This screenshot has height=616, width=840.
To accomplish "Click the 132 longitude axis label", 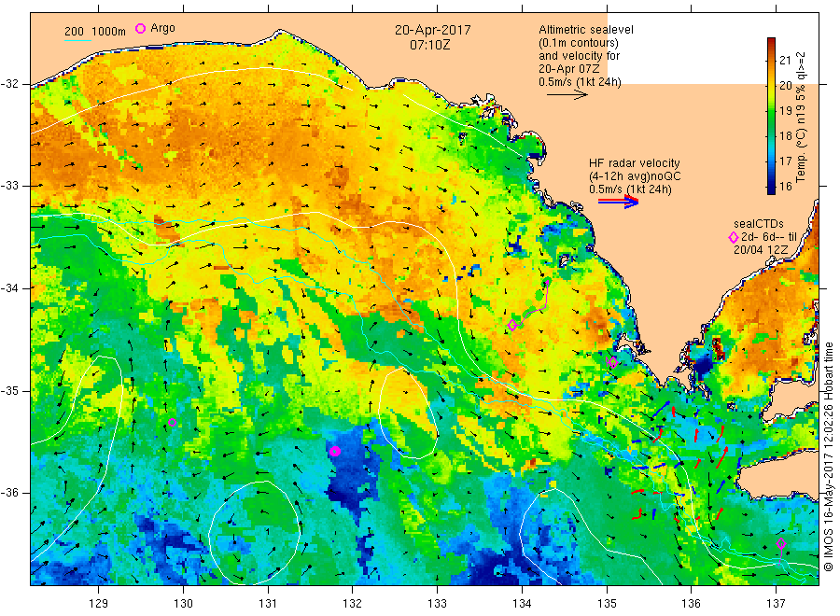I will pos(353,604).
